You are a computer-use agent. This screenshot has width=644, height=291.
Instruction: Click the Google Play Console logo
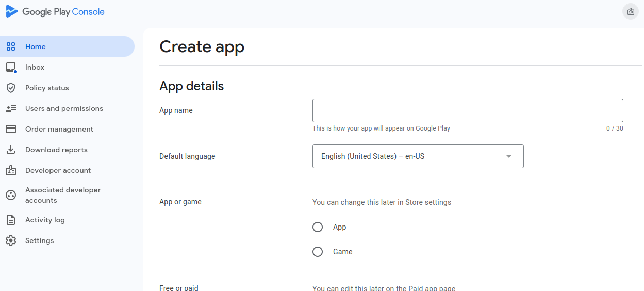pyautogui.click(x=55, y=12)
